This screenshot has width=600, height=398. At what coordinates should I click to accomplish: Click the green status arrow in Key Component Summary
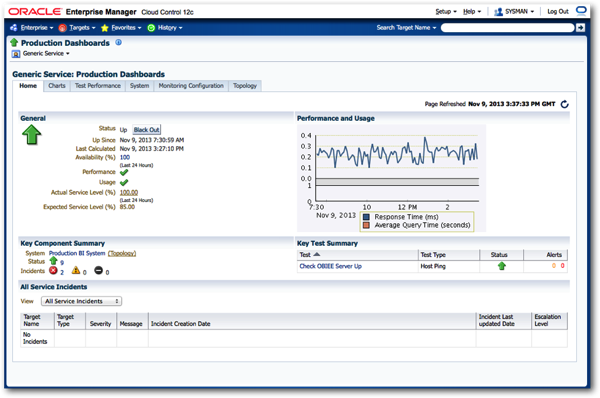click(x=53, y=261)
